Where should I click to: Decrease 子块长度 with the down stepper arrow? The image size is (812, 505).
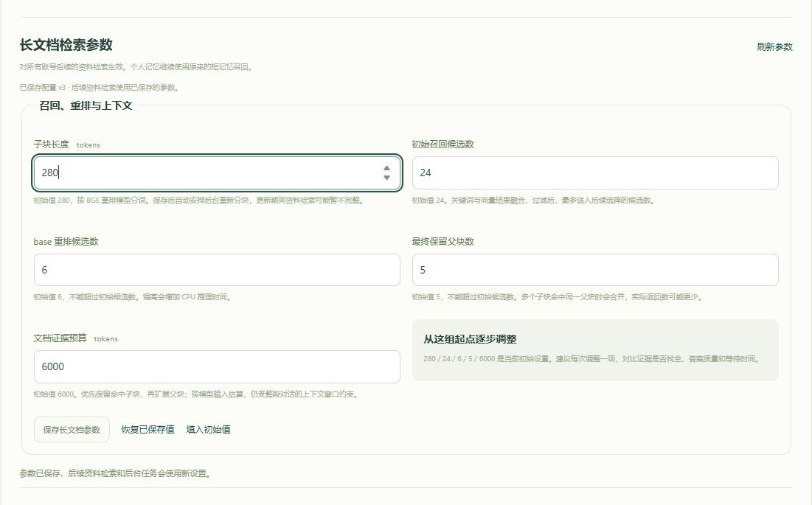386,178
